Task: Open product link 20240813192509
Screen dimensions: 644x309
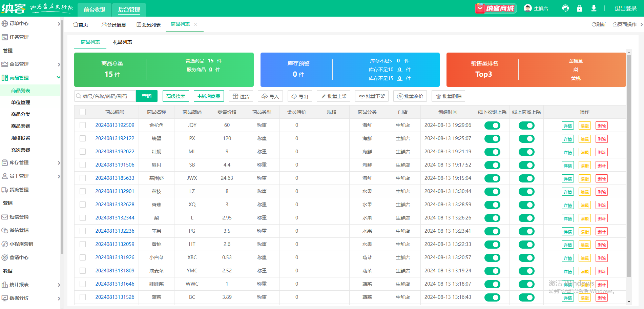Action: point(115,125)
